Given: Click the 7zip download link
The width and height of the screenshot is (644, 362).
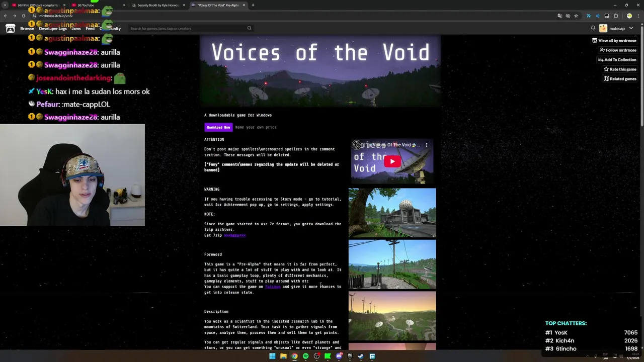Looking at the screenshot, I should click(234, 235).
